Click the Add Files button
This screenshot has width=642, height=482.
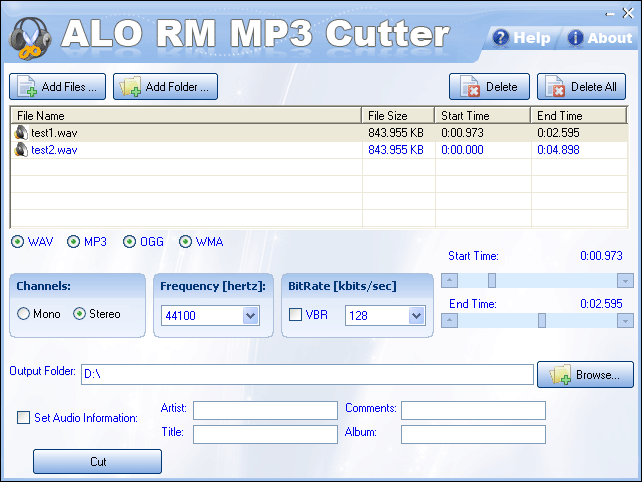tap(57, 86)
